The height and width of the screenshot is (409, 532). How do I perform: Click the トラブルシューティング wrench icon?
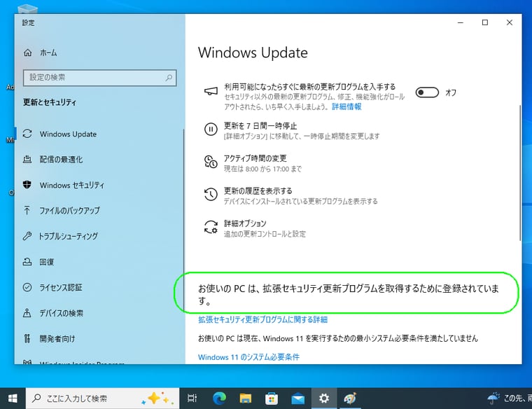point(27,236)
